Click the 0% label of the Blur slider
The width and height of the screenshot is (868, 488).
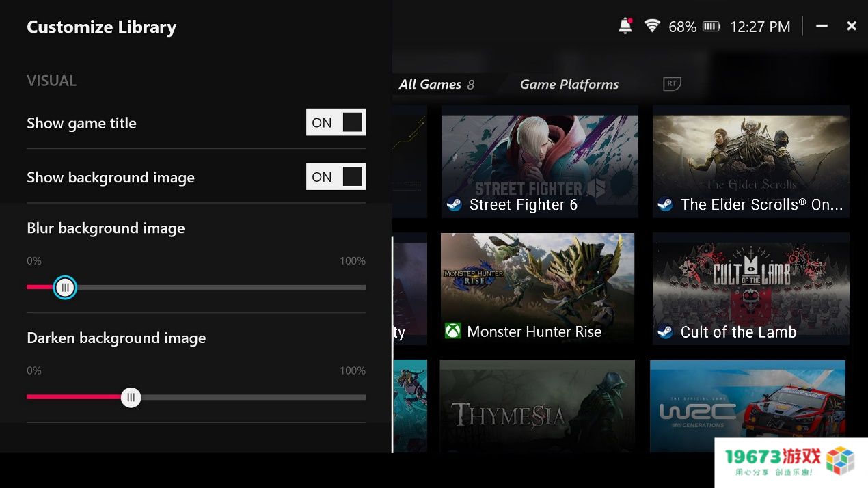point(34,260)
